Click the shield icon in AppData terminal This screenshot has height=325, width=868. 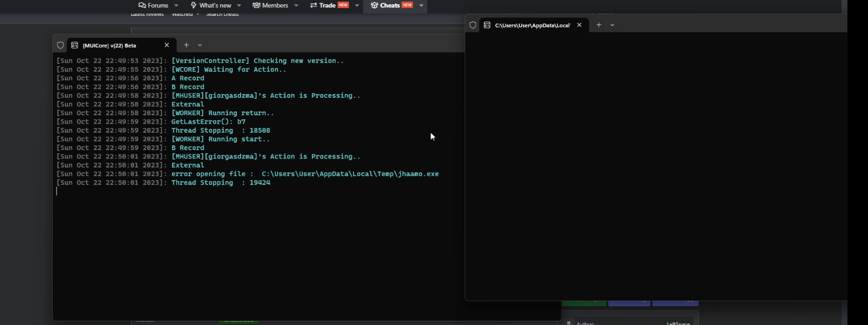pos(473,25)
